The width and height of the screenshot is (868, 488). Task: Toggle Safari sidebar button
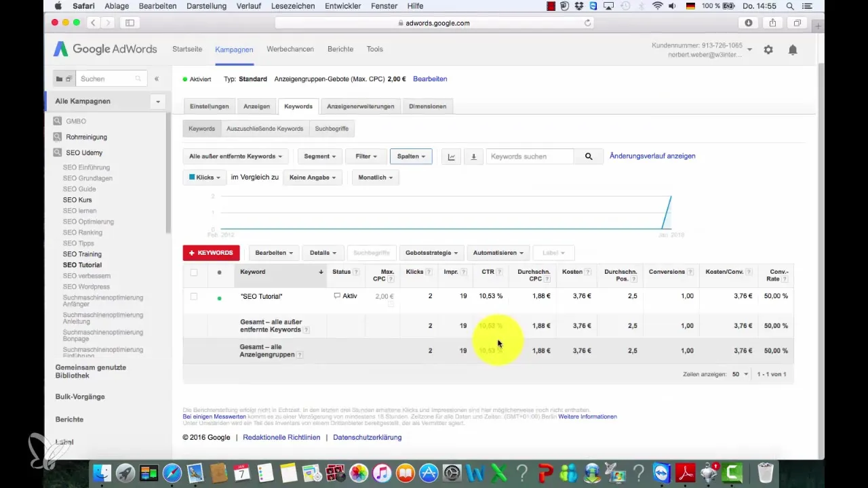tap(130, 22)
